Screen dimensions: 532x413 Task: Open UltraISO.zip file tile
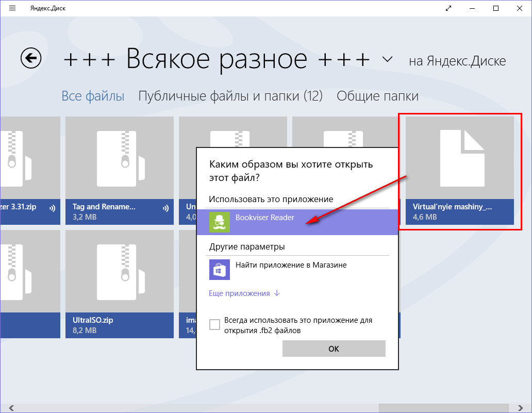[120, 284]
